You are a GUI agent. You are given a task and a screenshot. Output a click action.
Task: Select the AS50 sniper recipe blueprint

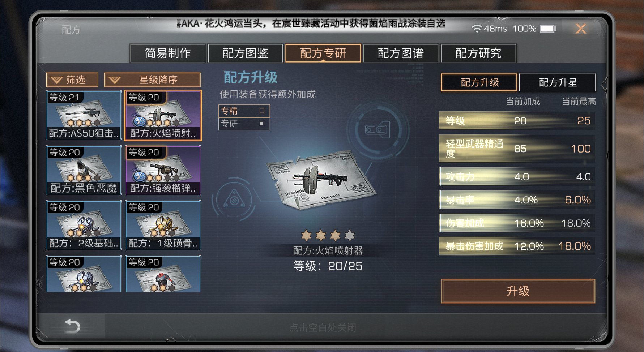tap(84, 115)
